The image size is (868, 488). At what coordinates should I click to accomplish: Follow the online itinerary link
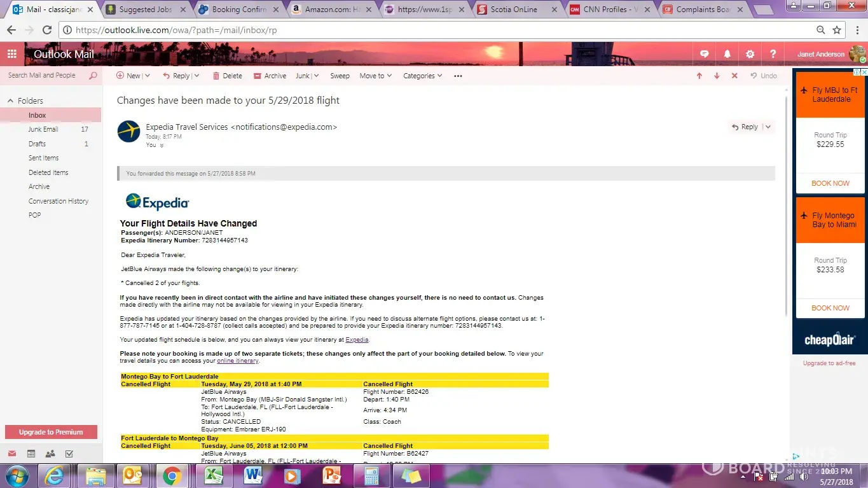(x=238, y=361)
